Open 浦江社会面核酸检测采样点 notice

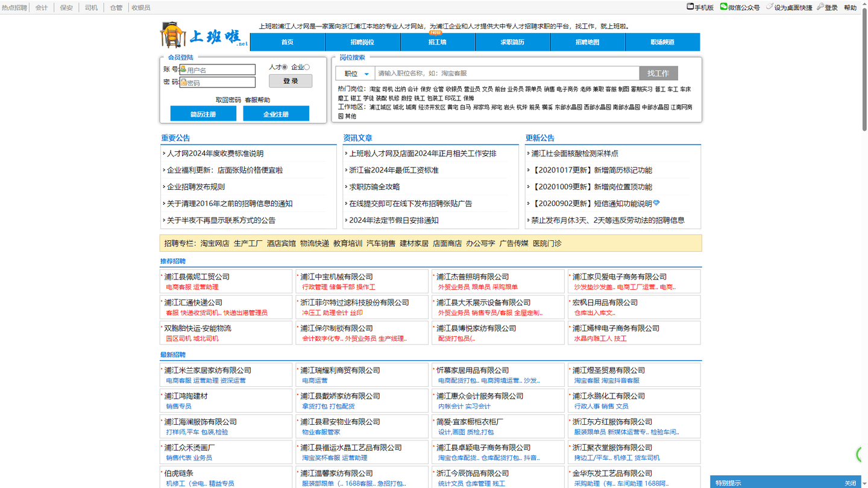tap(574, 154)
